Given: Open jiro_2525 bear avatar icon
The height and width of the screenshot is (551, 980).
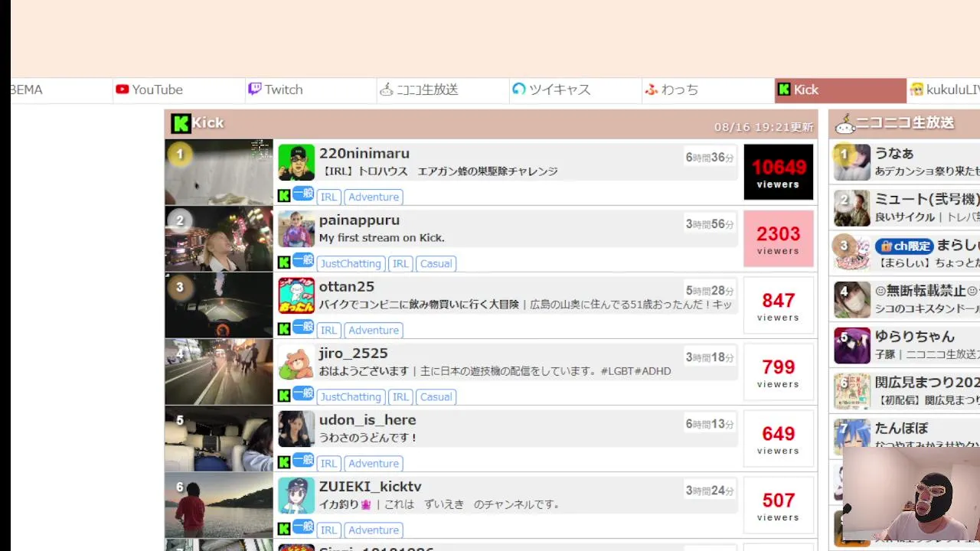Looking at the screenshot, I should (x=296, y=362).
